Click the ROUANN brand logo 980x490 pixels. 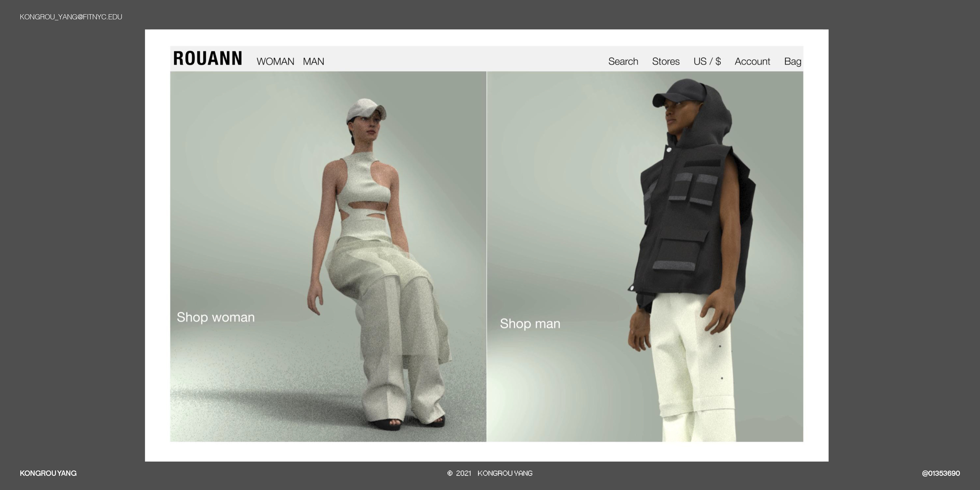click(x=207, y=59)
